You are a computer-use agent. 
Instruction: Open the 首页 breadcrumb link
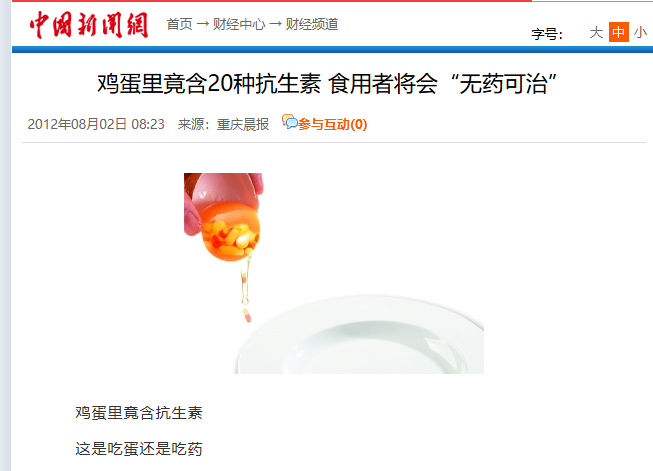(x=179, y=25)
